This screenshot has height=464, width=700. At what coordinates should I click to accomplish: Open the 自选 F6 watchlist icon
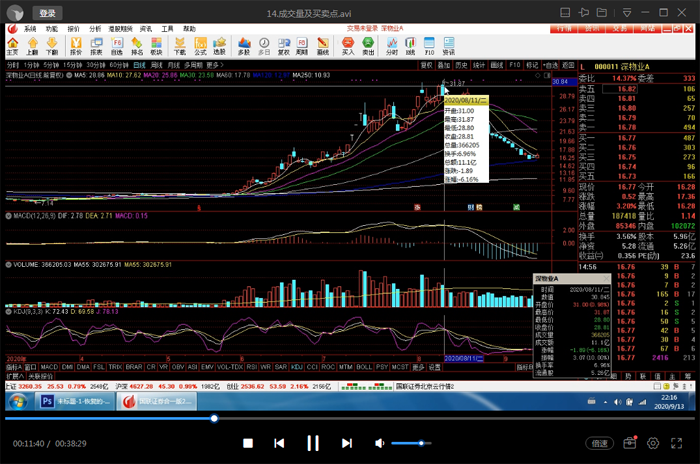[x=117, y=46]
